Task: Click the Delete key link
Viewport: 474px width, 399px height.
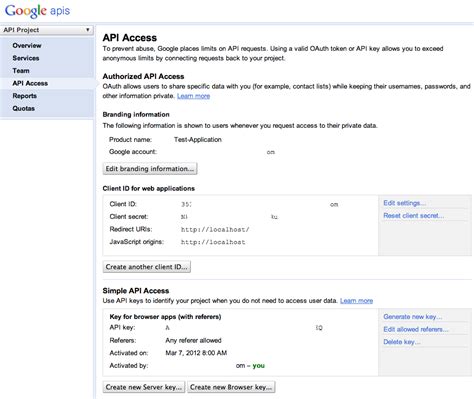Action: 402,342
